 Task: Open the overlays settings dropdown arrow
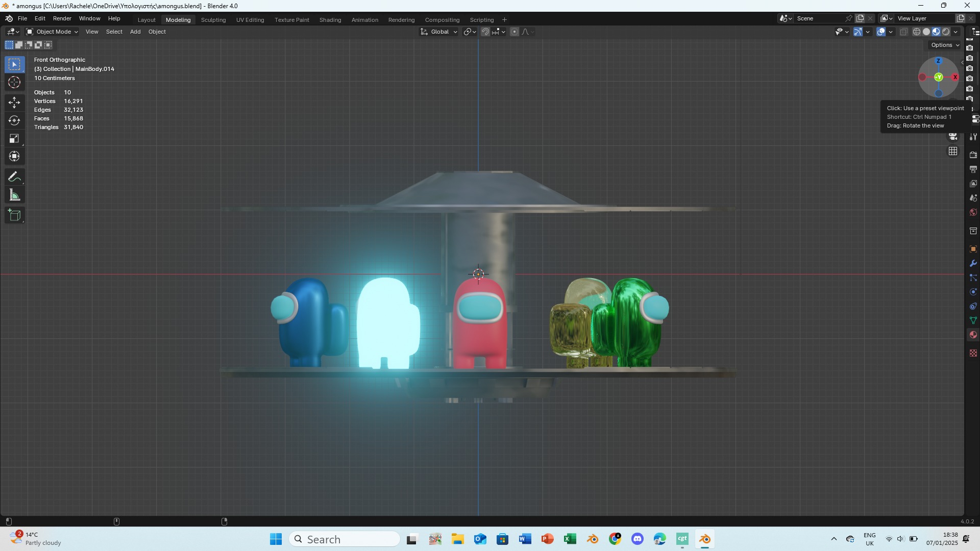click(891, 32)
